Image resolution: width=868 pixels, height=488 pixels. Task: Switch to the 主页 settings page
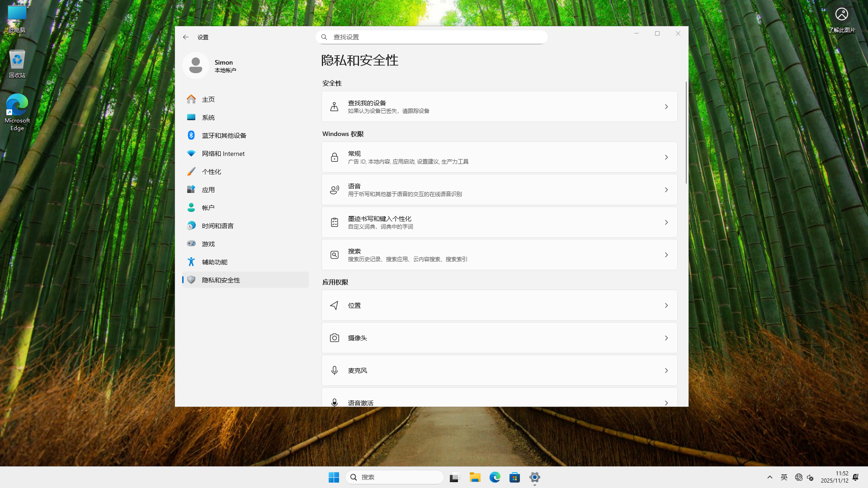[208, 99]
